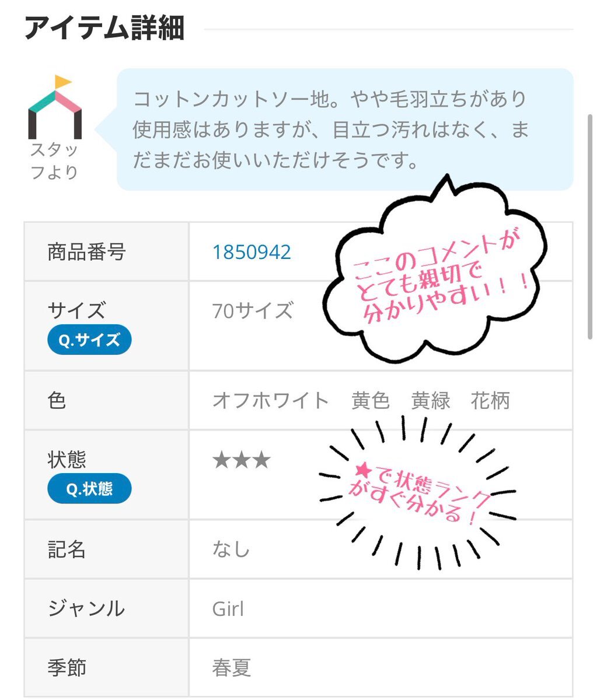Click the three-star condition rating
The width and height of the screenshot is (597, 700).
tap(242, 460)
